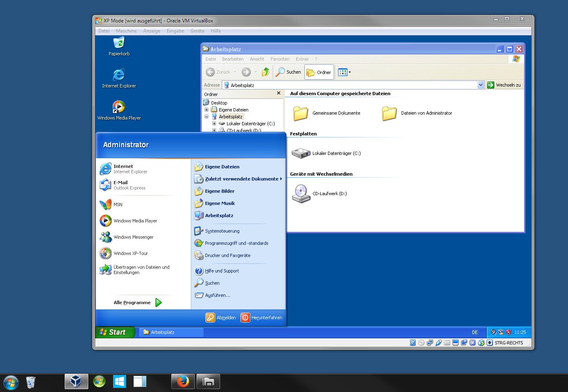Click the Suchen toolbar button

pyautogui.click(x=288, y=72)
